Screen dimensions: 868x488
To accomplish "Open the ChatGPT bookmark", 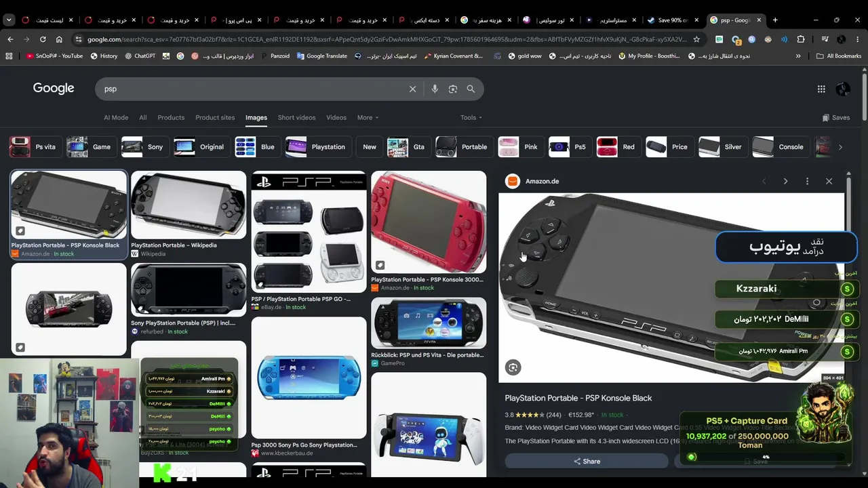I will (140, 56).
